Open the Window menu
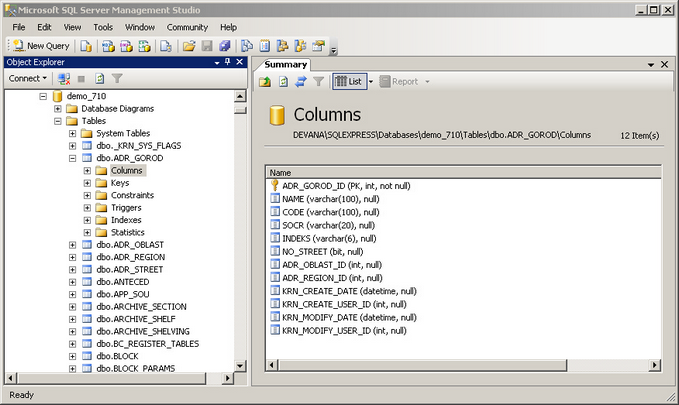 point(140,27)
